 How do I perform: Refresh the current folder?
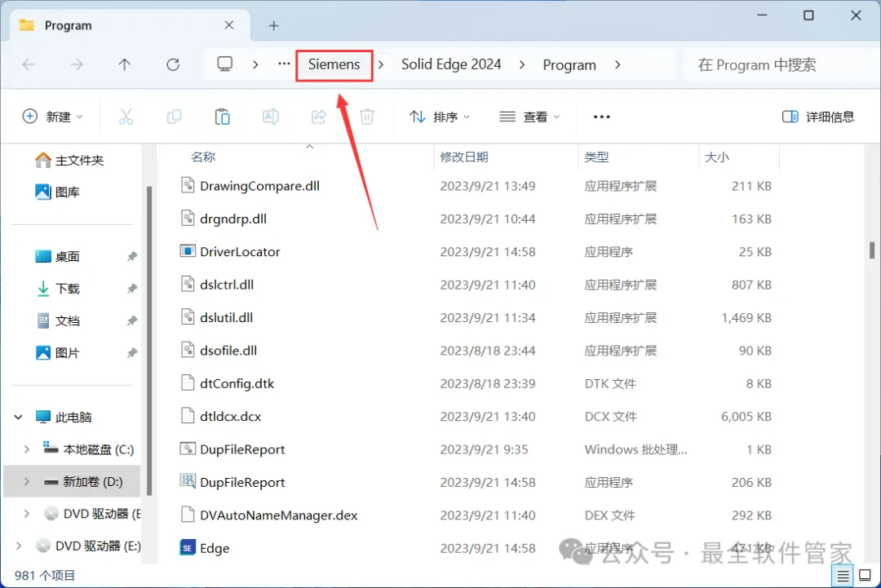point(173,64)
